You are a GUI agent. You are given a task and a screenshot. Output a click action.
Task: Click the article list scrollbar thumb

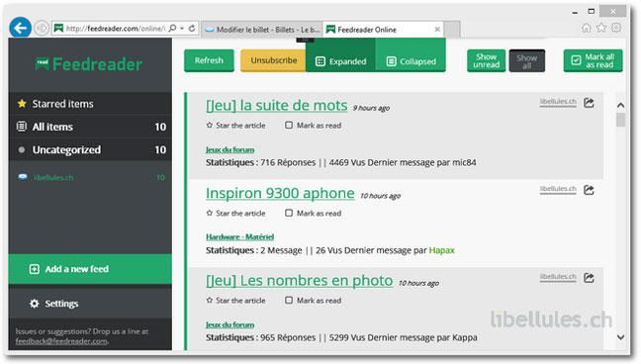(x=620, y=121)
